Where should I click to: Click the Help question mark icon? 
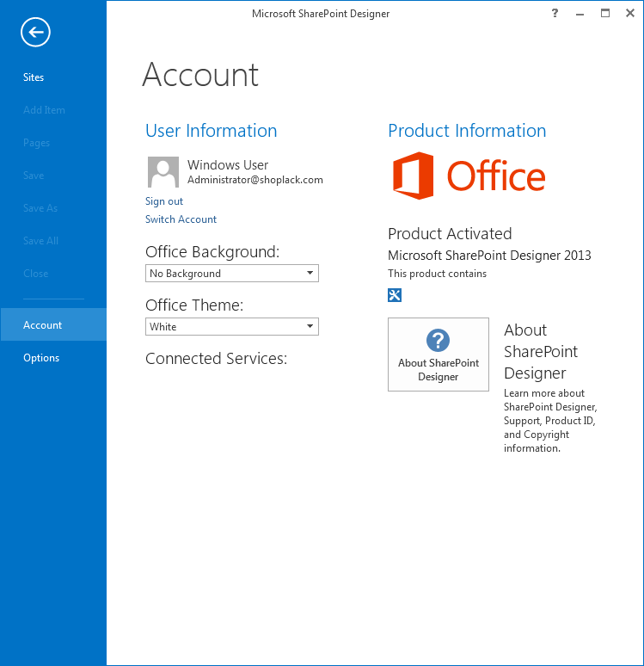555,13
